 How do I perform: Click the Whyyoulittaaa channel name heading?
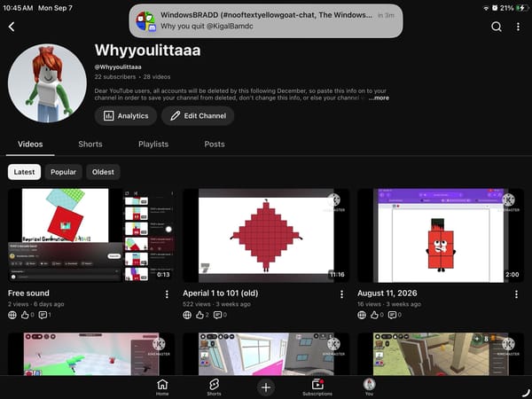[147, 51]
